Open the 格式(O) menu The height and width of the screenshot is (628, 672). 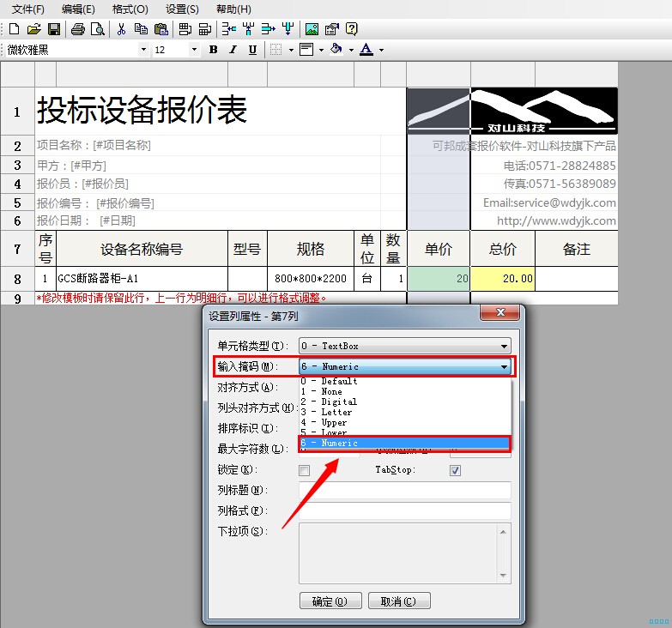pyautogui.click(x=130, y=9)
